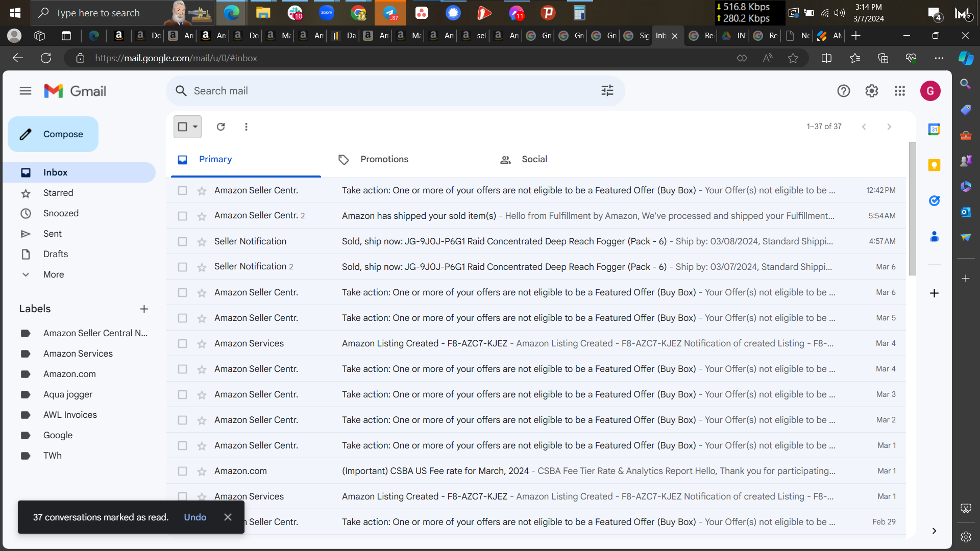Image resolution: width=980 pixels, height=551 pixels.
Task: Undo marking conversations as read
Action: click(x=195, y=517)
